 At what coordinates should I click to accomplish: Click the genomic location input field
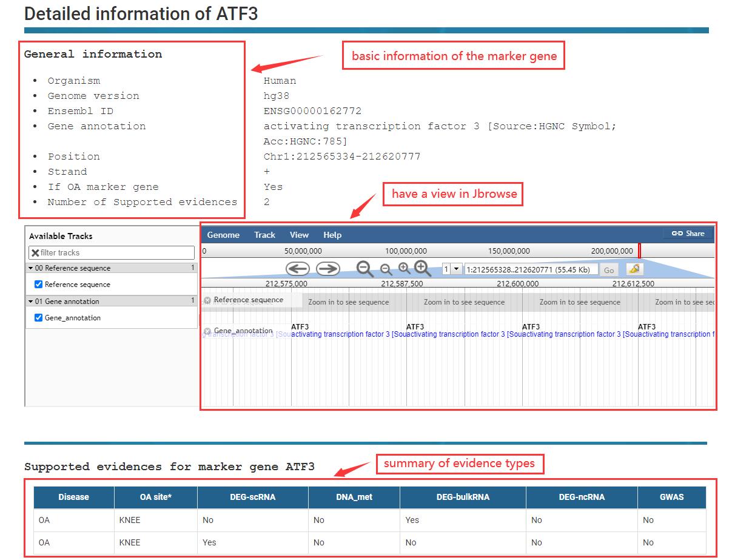tap(531, 269)
